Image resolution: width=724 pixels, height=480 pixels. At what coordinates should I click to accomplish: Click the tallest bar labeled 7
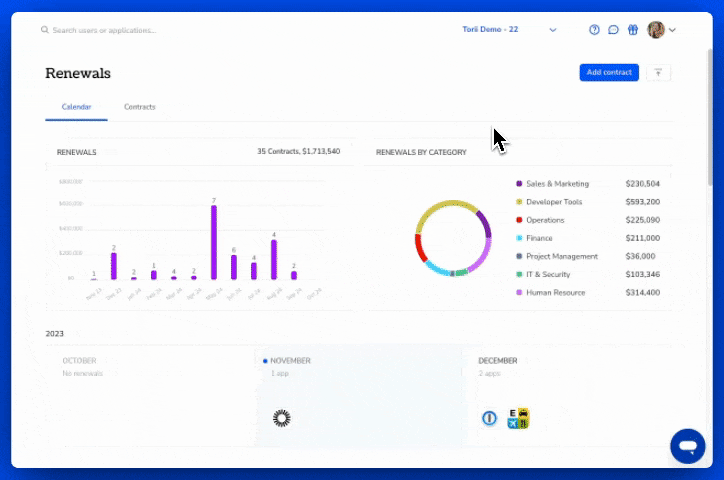click(214, 242)
